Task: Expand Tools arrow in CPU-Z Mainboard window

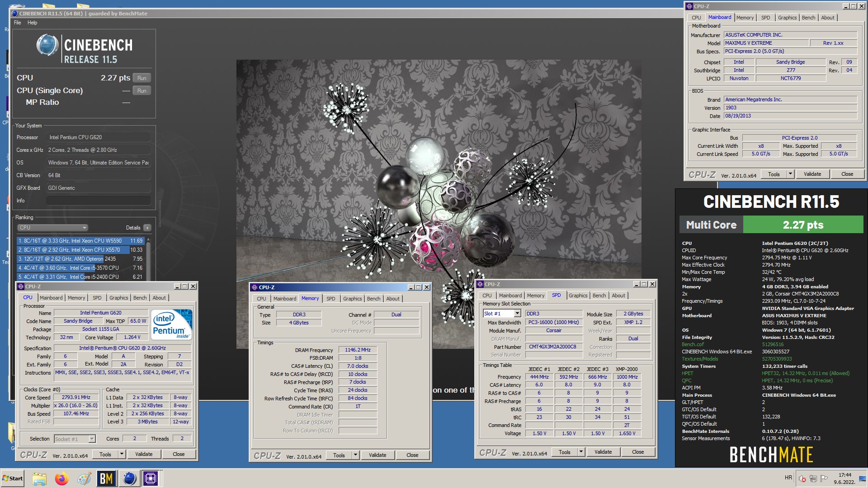Action: point(790,174)
